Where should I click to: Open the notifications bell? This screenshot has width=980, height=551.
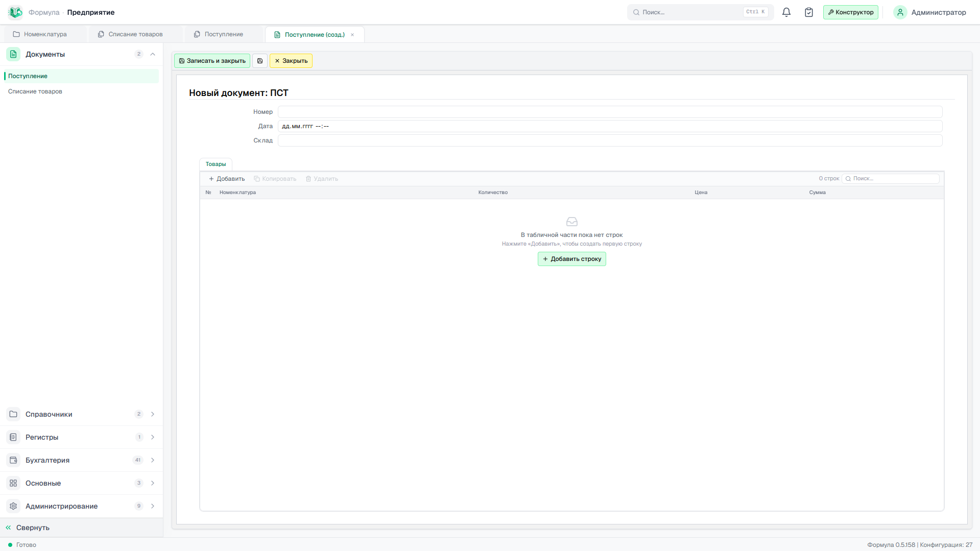pyautogui.click(x=786, y=12)
